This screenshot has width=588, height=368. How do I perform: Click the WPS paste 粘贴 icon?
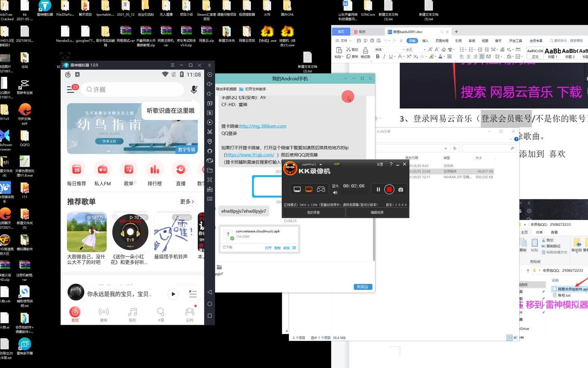click(339, 52)
